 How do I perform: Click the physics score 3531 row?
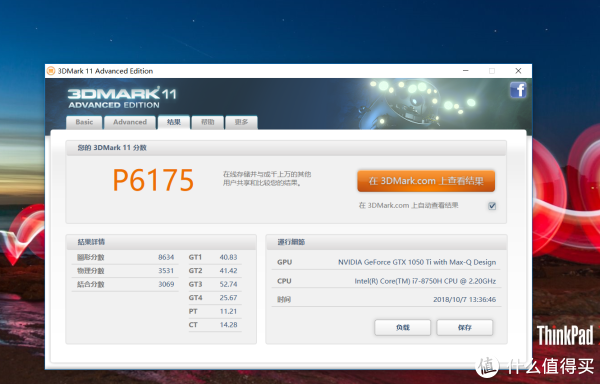(125, 271)
